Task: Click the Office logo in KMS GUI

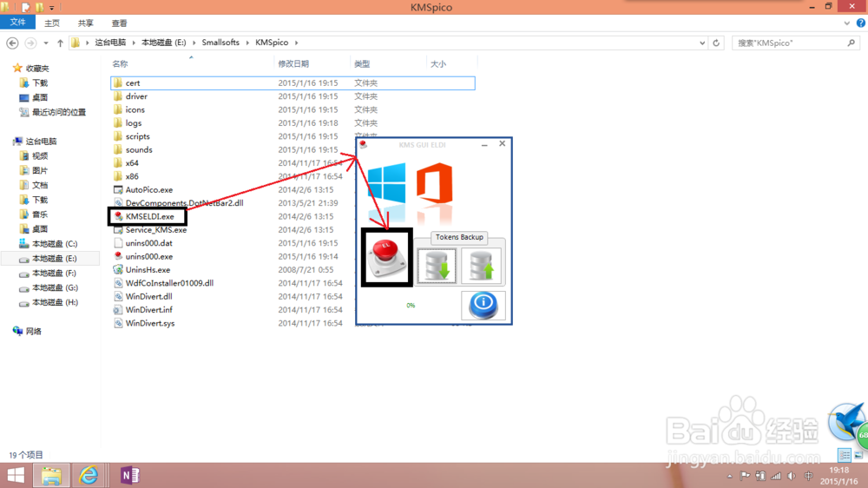Action: click(x=435, y=183)
